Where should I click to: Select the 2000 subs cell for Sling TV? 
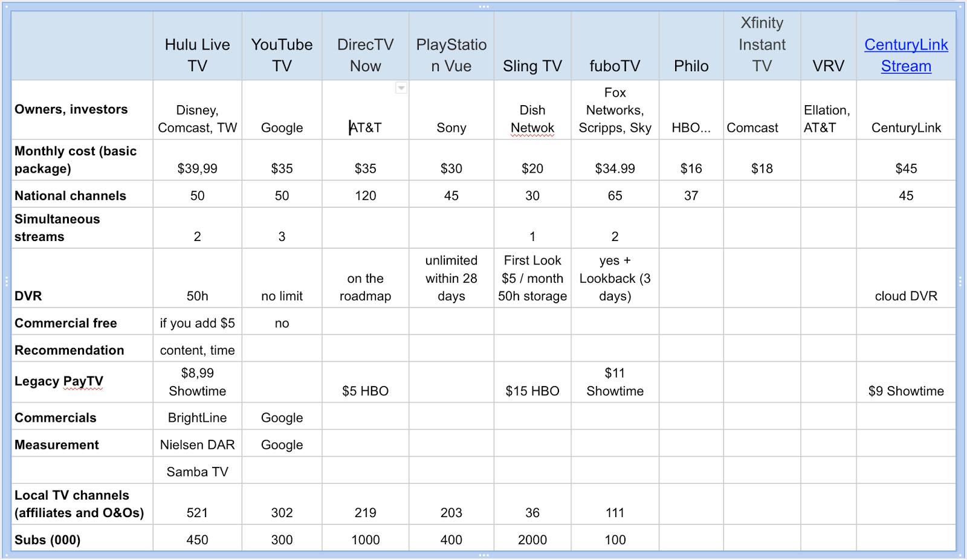coord(532,538)
